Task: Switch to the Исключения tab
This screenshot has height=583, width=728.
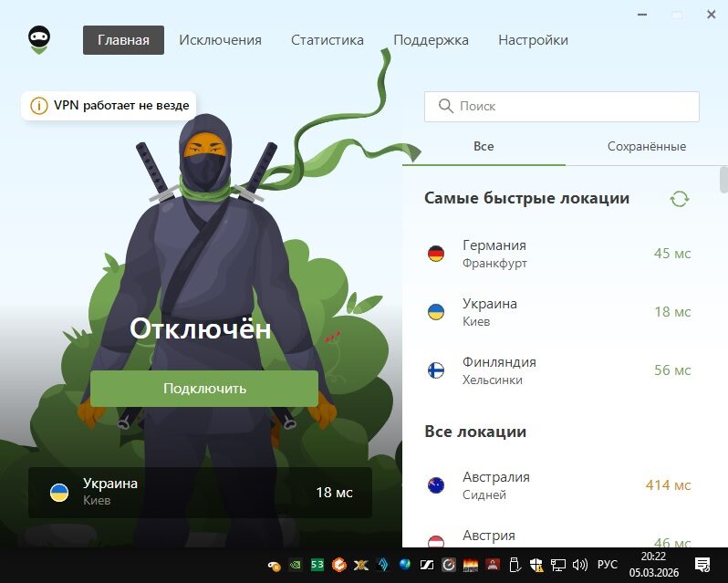Action: pos(220,40)
